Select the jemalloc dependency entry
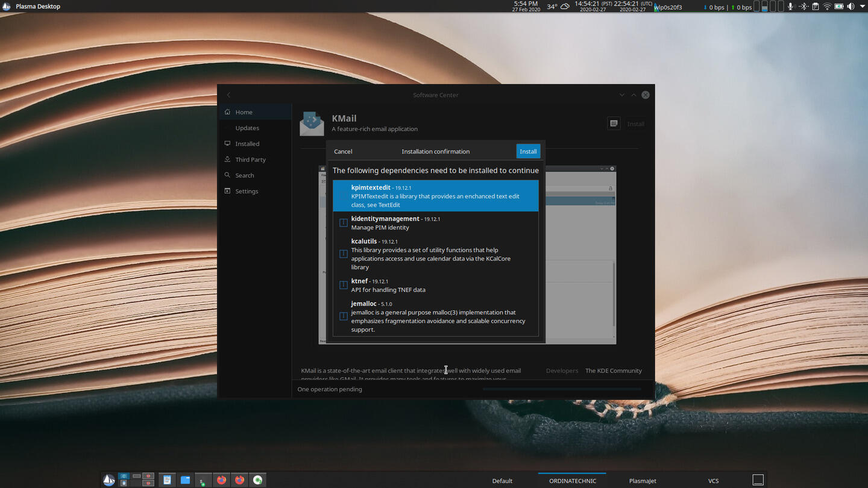This screenshot has height=488, width=868. pyautogui.click(x=436, y=316)
